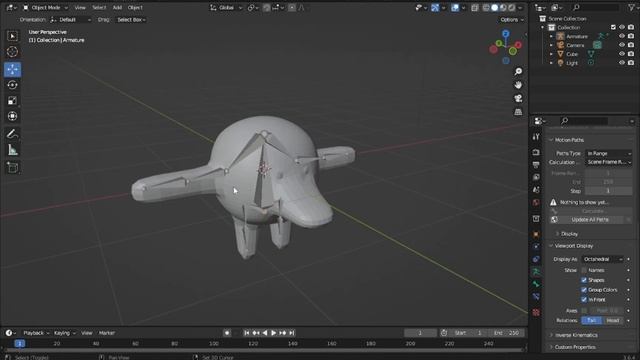The height and width of the screenshot is (360, 640).
Task: Expand the Inverse Kinematics panel
Action: tap(576, 335)
